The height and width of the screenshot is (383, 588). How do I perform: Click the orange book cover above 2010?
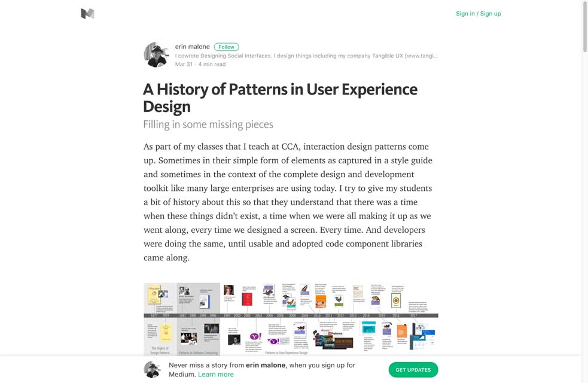pos(320,302)
